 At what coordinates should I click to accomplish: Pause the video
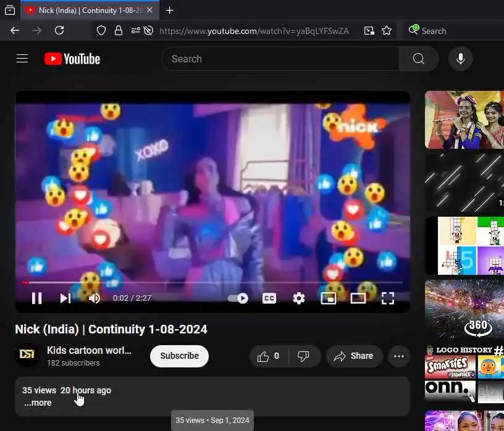point(36,298)
